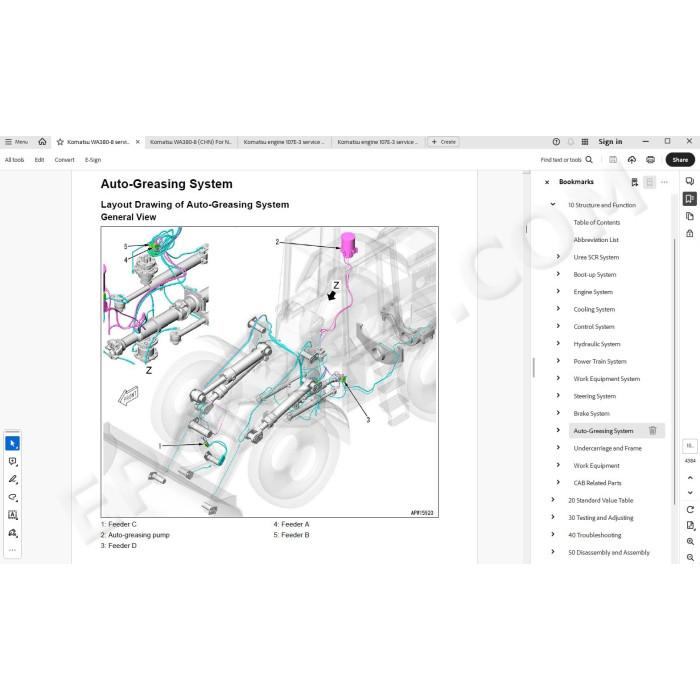Zoom in with magnifier icon
Viewport: 700px width, 700px height.
coord(690,542)
